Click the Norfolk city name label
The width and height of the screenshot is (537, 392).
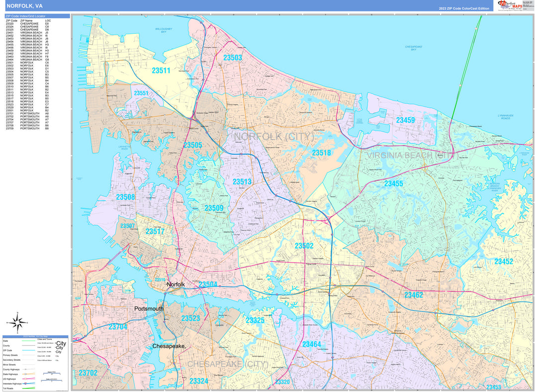tap(176, 285)
